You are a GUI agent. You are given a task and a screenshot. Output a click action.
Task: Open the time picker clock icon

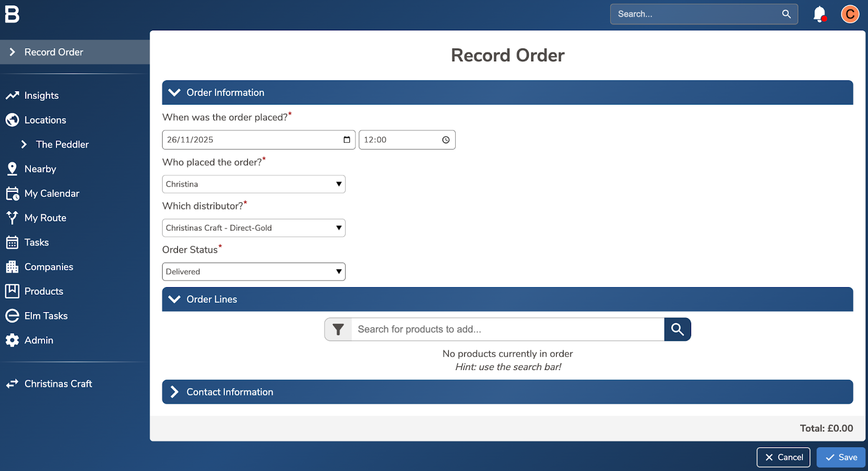pyautogui.click(x=446, y=140)
